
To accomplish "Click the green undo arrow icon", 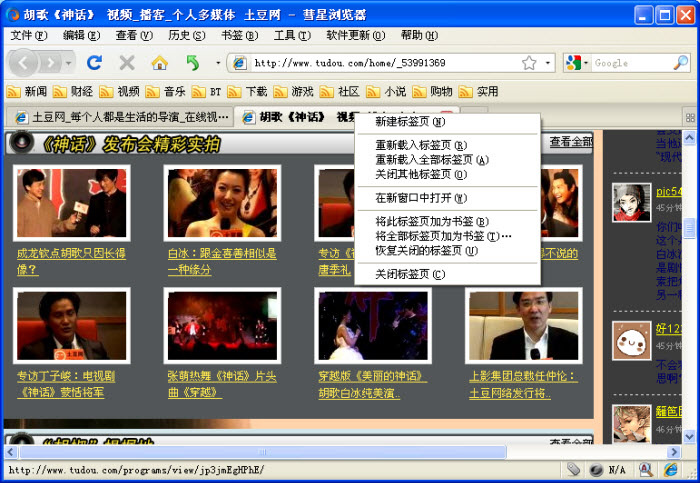I will [193, 63].
